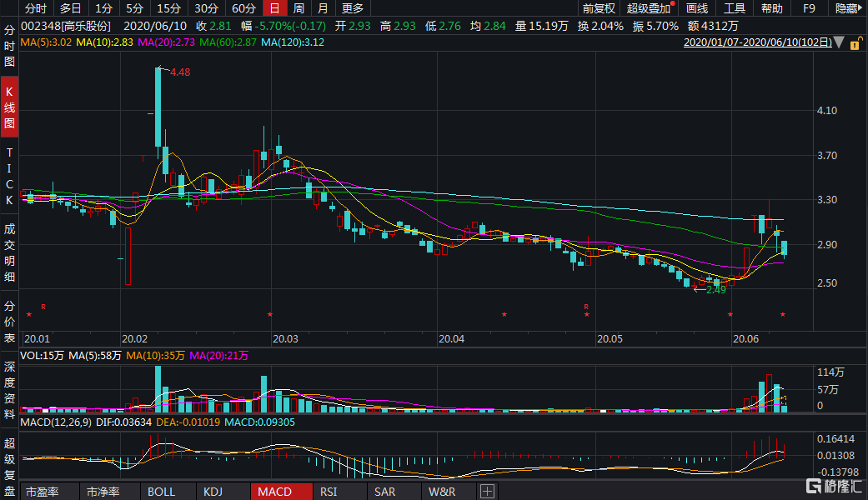The image size is (868, 500).
Task: Open the 画线 drawing tools button
Action: tap(696, 8)
